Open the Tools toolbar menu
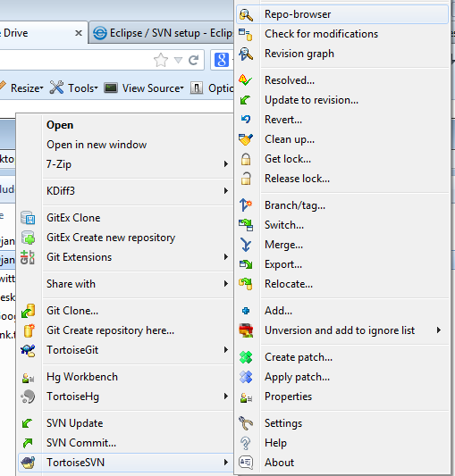Viewport: 455px width, 476px height. click(x=74, y=88)
